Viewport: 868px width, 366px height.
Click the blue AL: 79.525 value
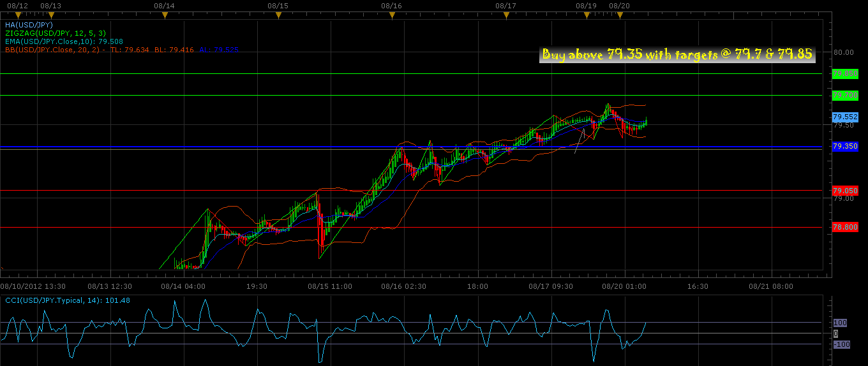(x=219, y=49)
